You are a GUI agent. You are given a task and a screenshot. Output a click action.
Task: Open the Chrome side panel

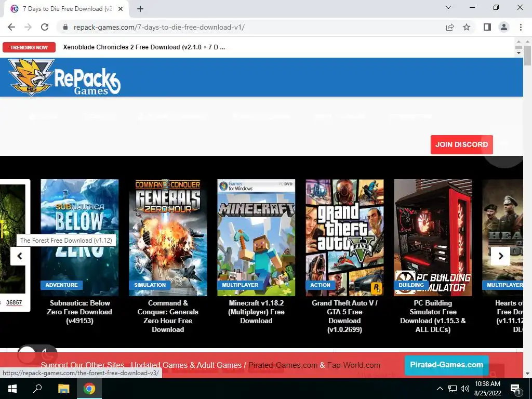tap(487, 27)
